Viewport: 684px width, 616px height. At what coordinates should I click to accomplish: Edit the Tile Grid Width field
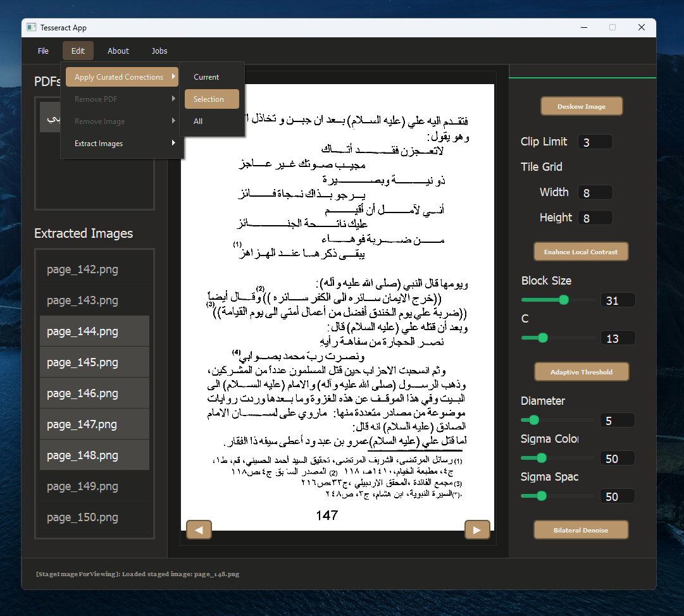[x=595, y=193]
